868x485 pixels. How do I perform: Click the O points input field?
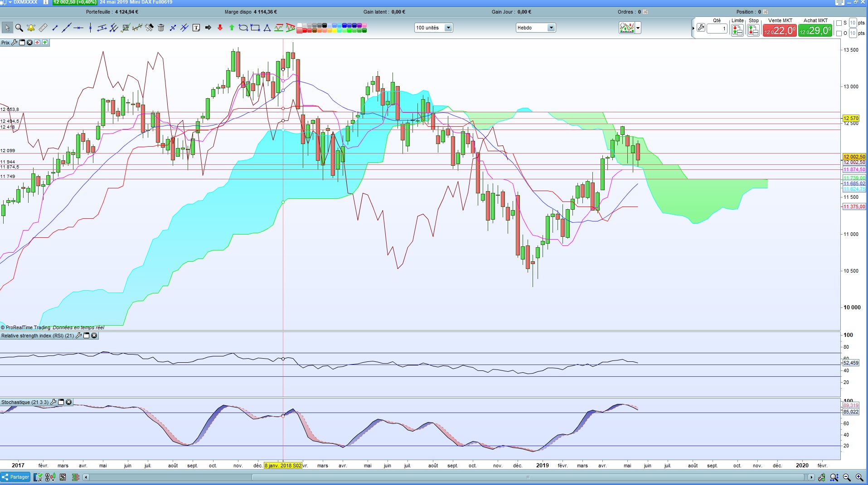click(x=853, y=33)
